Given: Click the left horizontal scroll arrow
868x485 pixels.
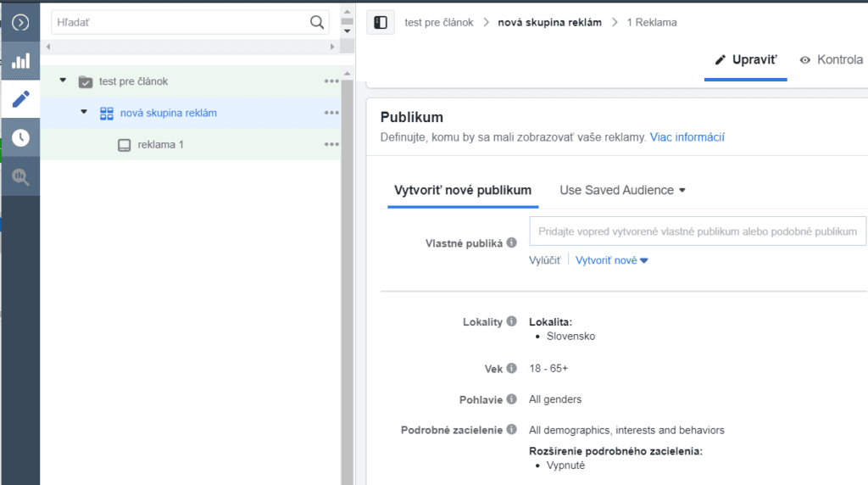Looking at the screenshot, I should pos(48,47).
